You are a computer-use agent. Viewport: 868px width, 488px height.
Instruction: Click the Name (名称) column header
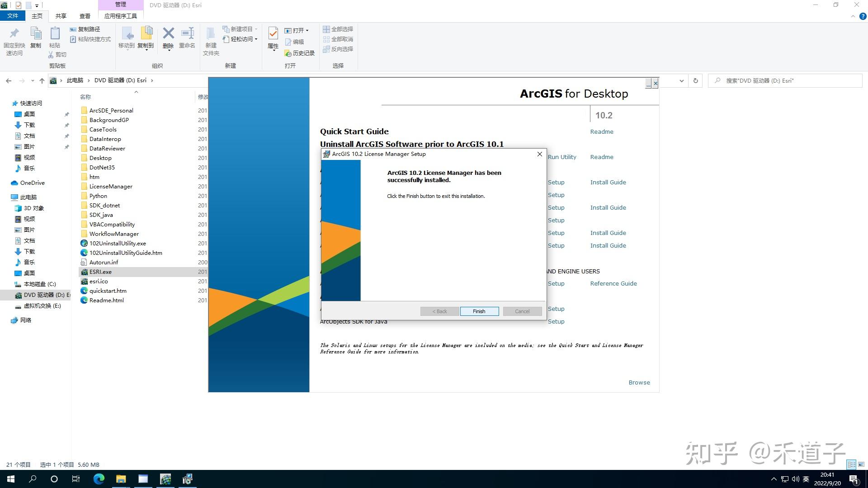(85, 97)
